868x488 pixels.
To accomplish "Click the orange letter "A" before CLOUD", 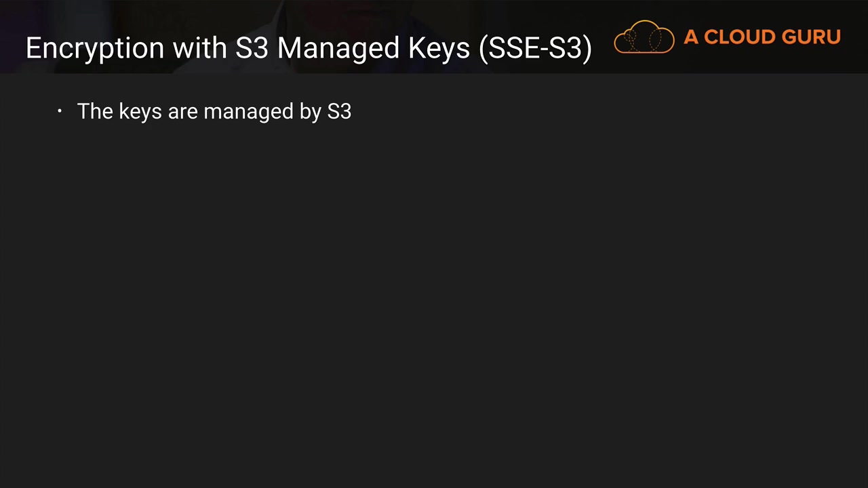I will pos(691,37).
